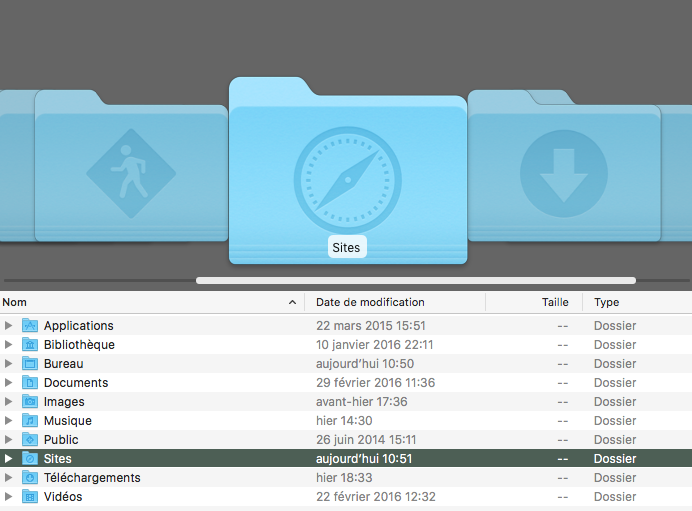
Task: Select the Sites cover in Cover Flow
Action: [348, 171]
